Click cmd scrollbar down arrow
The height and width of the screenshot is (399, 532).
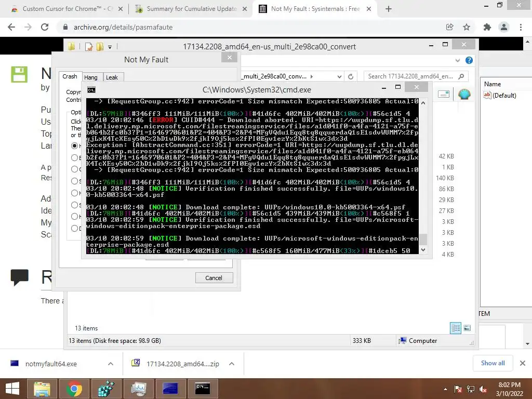tap(423, 250)
